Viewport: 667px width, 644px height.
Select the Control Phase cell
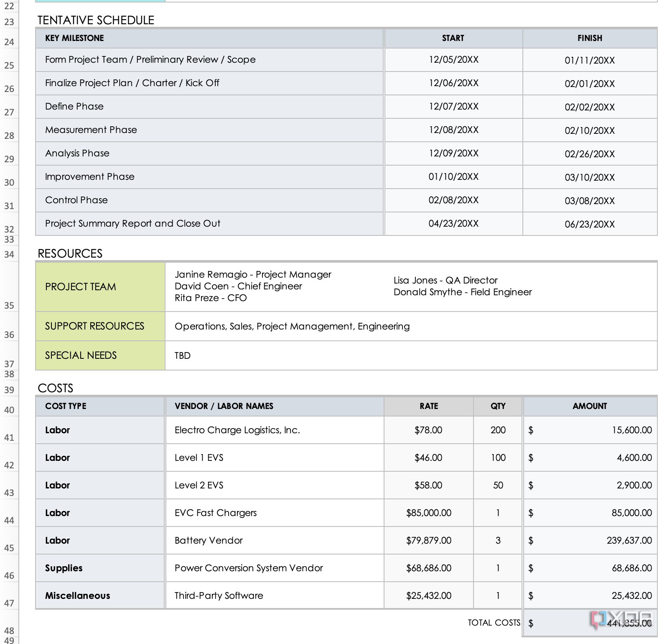coord(209,200)
